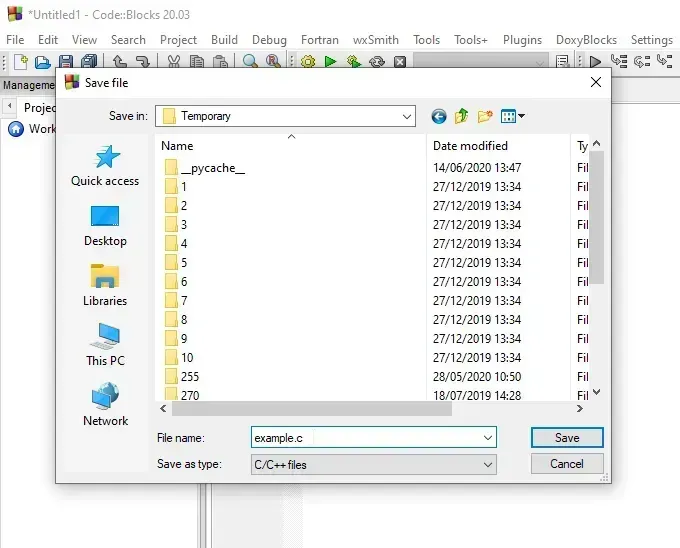Go up one folder level
Image resolution: width=680 pixels, height=548 pixels.
coord(461,116)
